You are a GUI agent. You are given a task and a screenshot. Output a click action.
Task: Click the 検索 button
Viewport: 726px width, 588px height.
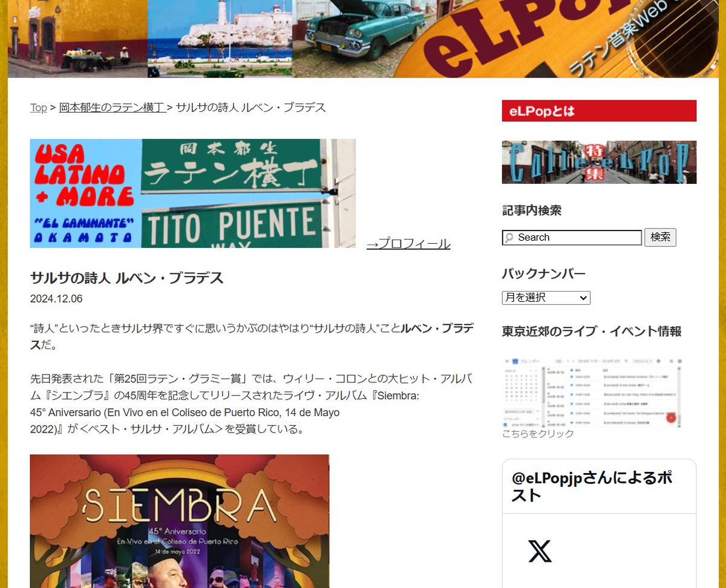660,237
